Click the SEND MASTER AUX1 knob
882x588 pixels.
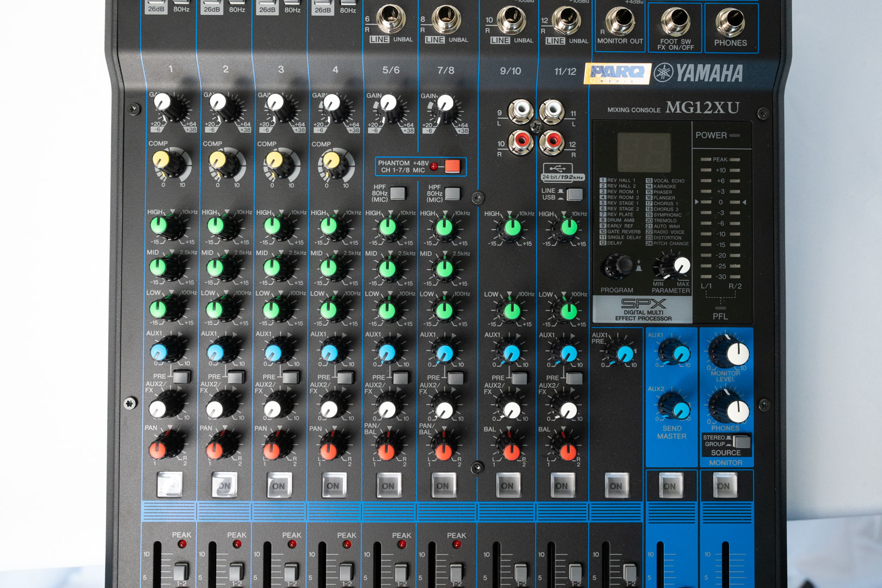(x=675, y=352)
